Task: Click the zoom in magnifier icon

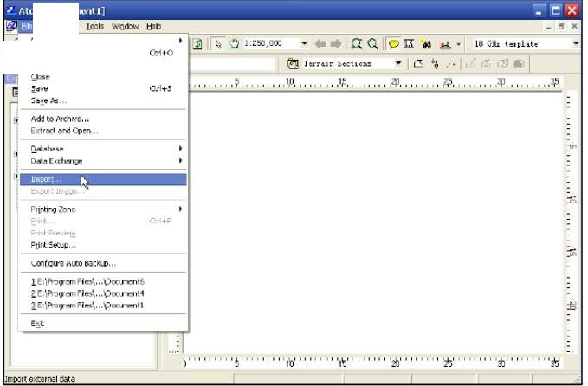Action: (356, 44)
